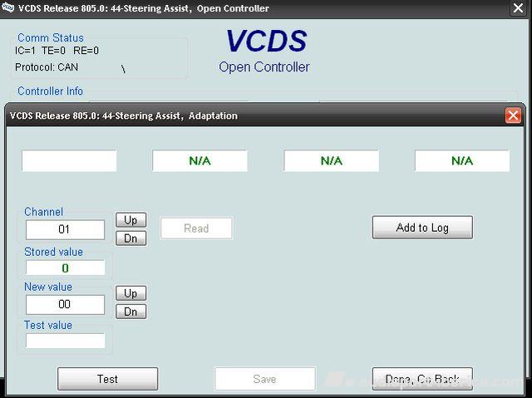The width and height of the screenshot is (532, 398).
Task: Click the Add to Log button
Action: pos(422,228)
